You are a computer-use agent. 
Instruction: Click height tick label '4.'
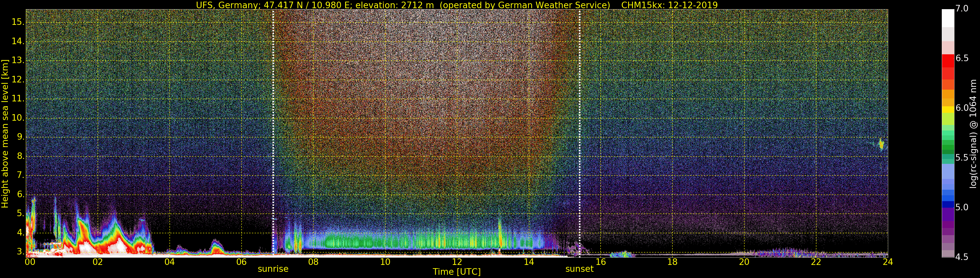click(x=21, y=232)
